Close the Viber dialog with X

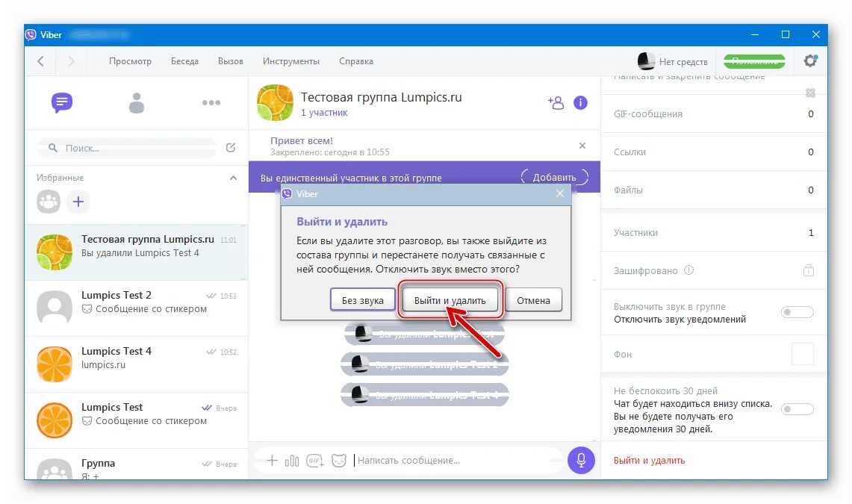(560, 193)
